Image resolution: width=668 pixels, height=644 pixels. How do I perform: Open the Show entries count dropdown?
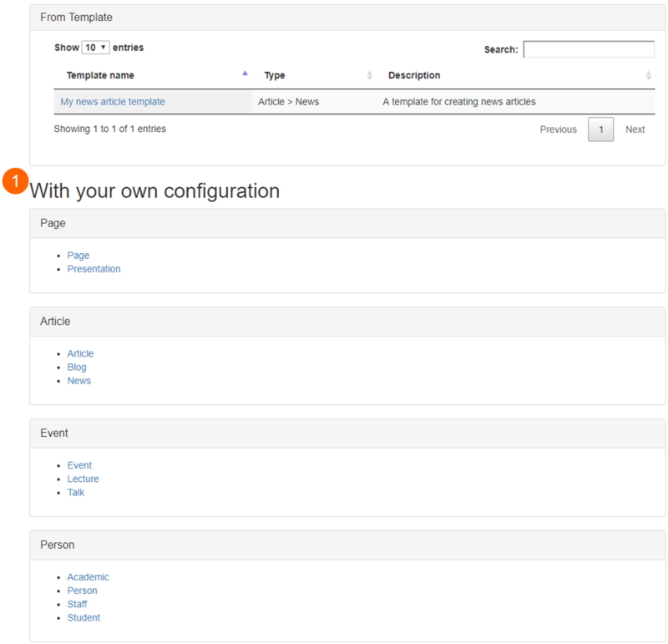click(x=95, y=48)
